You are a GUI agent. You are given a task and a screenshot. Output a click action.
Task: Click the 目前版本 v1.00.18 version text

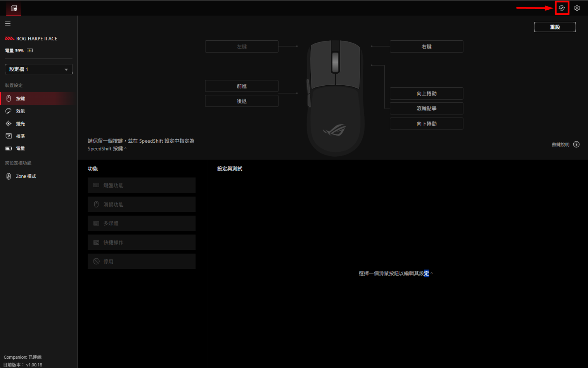click(23, 365)
